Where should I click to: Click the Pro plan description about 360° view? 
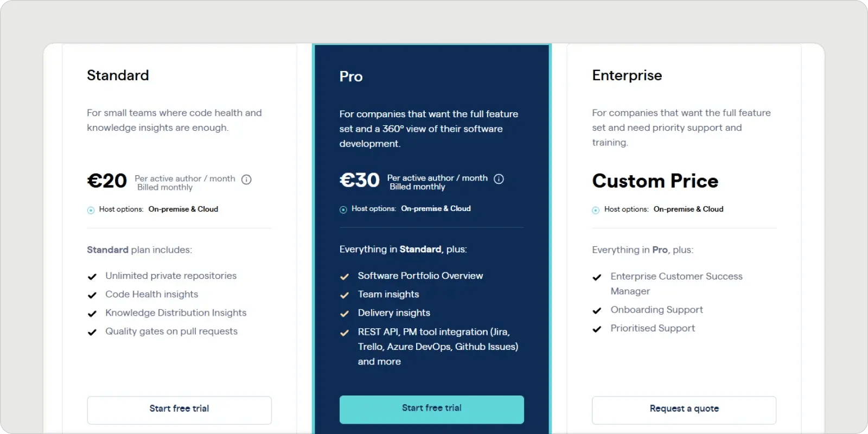point(429,129)
